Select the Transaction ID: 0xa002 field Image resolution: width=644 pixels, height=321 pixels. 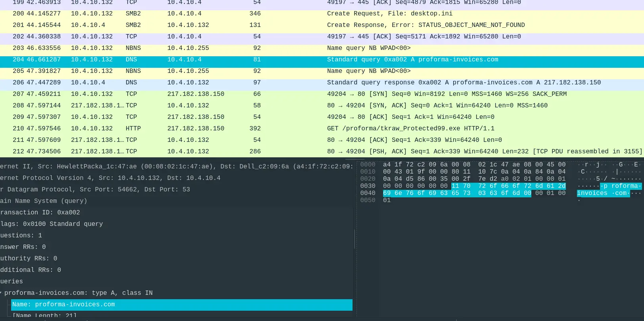point(40,212)
